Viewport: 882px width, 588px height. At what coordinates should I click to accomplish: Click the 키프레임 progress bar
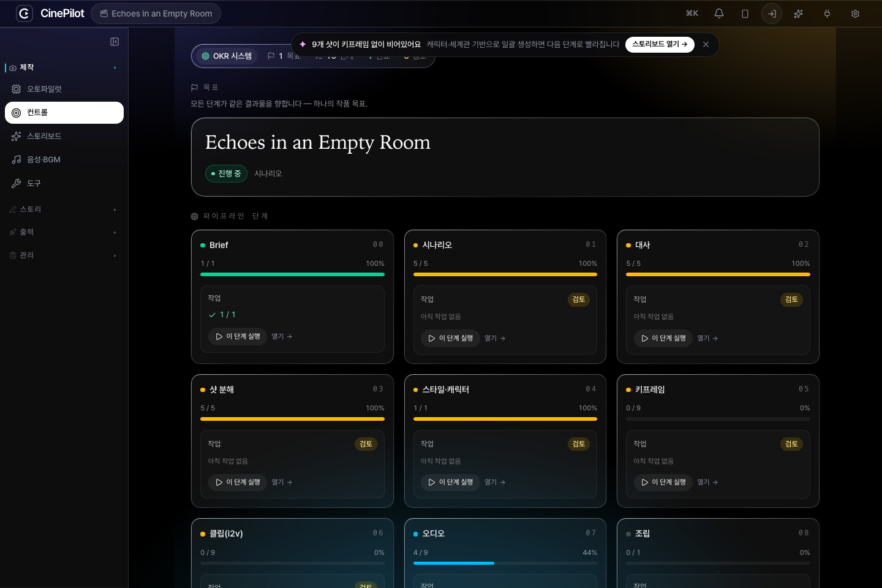718,419
